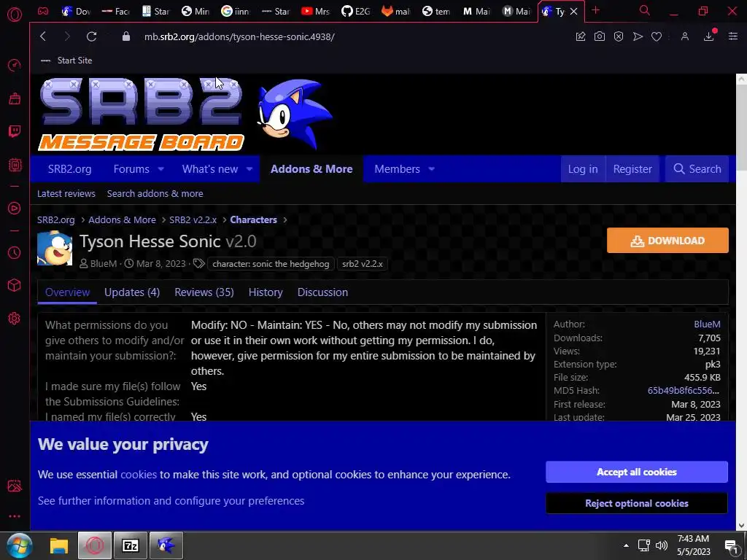Reload the current page
This screenshot has width=747, height=560.
tap(91, 36)
